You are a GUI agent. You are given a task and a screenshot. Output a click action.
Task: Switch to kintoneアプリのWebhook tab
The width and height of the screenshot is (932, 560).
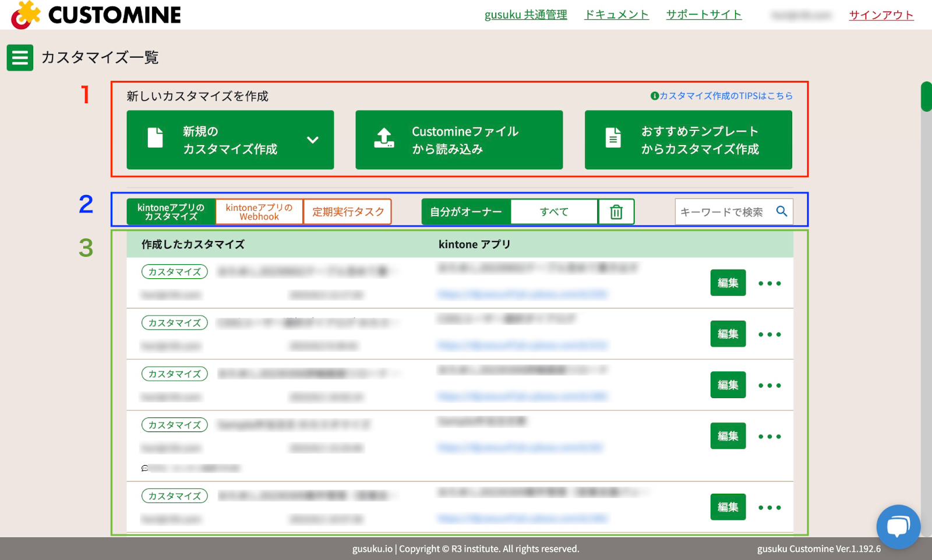(x=259, y=212)
